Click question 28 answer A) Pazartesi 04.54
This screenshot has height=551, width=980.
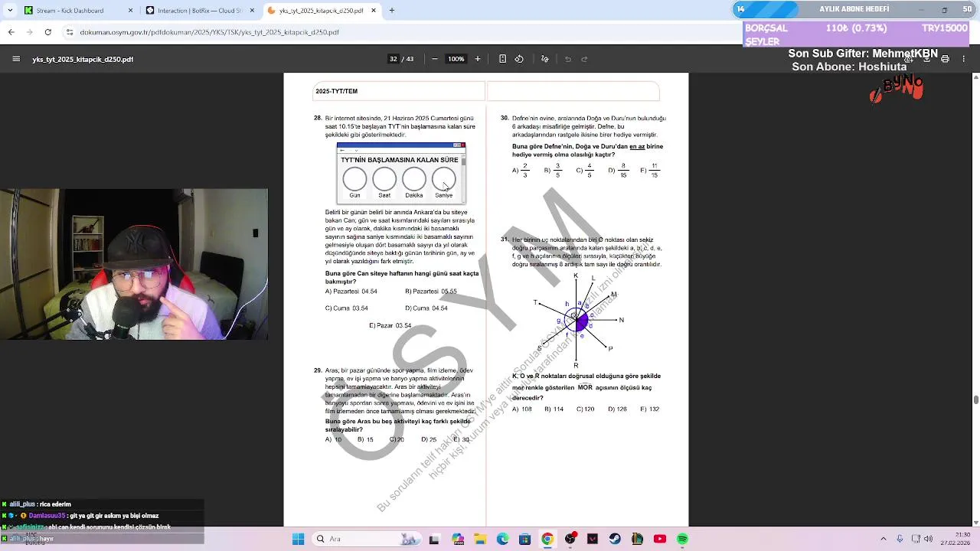[x=351, y=292]
